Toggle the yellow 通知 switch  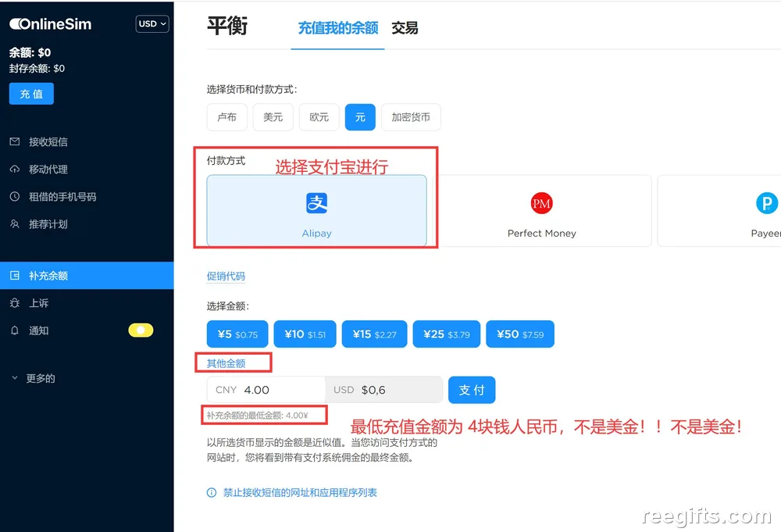tap(141, 330)
